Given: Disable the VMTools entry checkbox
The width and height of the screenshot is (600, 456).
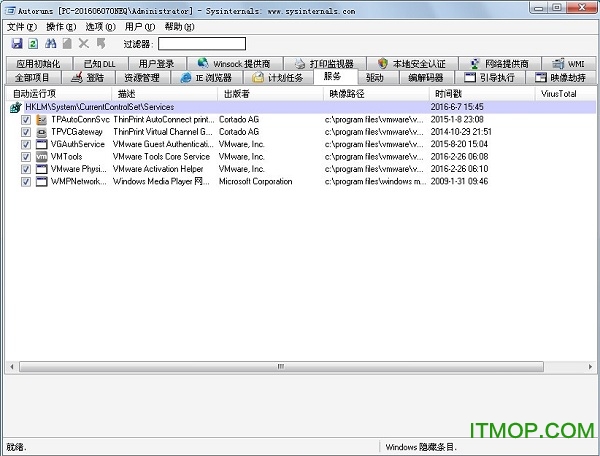Looking at the screenshot, I should click(26, 157).
